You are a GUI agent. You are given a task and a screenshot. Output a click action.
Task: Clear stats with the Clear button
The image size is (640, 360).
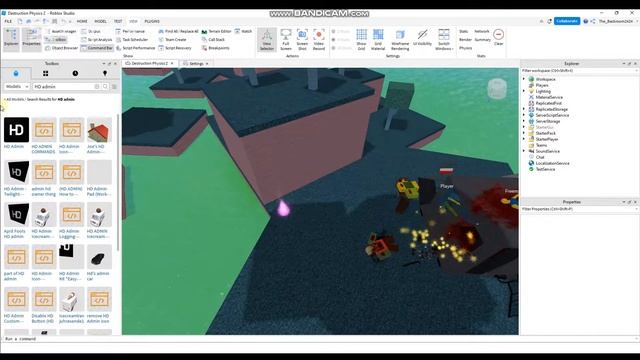pos(498,37)
